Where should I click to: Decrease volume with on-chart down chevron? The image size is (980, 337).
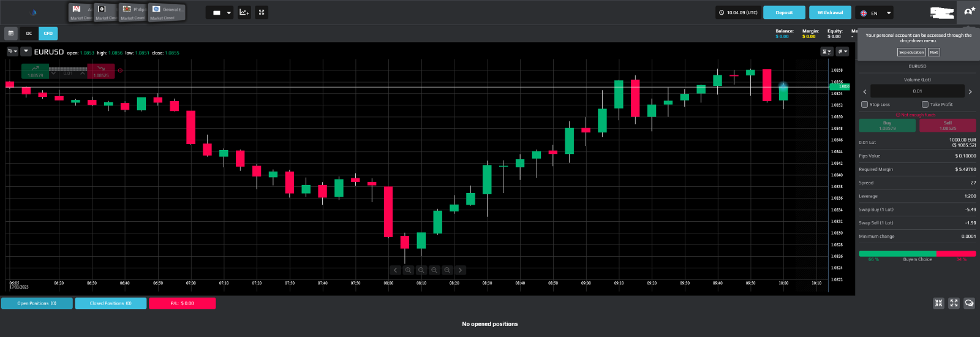tap(54, 73)
